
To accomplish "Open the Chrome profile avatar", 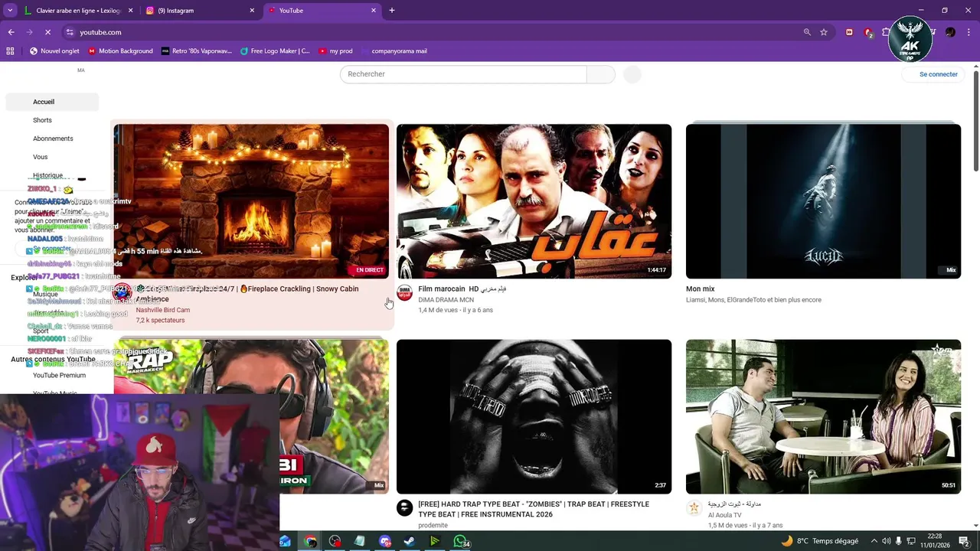I will [950, 32].
